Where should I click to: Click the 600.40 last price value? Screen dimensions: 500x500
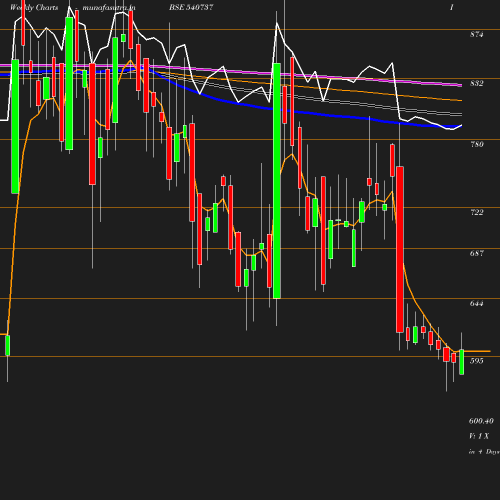tap(481, 421)
